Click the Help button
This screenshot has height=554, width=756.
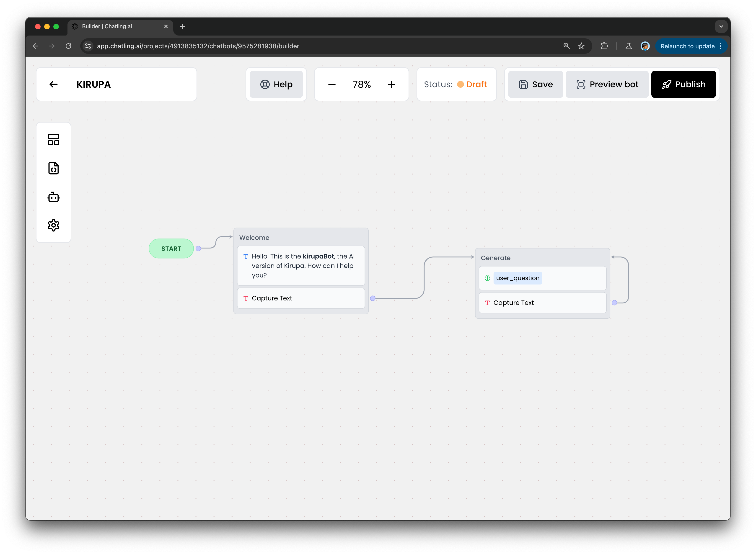coord(276,84)
